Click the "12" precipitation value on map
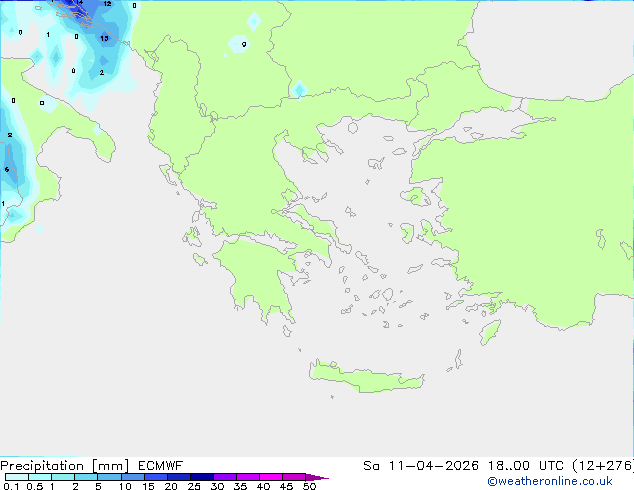 (x=107, y=4)
